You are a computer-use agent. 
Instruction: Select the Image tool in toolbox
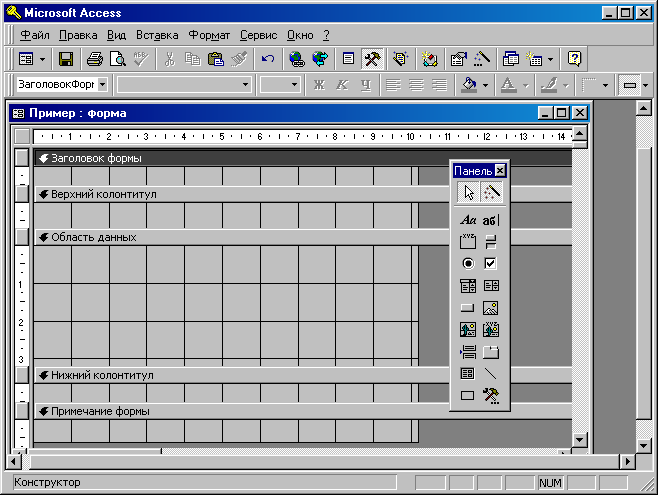tap(490, 308)
